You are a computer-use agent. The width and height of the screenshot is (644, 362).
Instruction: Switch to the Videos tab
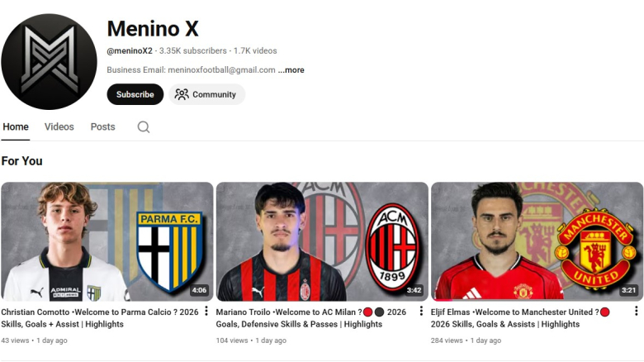59,126
